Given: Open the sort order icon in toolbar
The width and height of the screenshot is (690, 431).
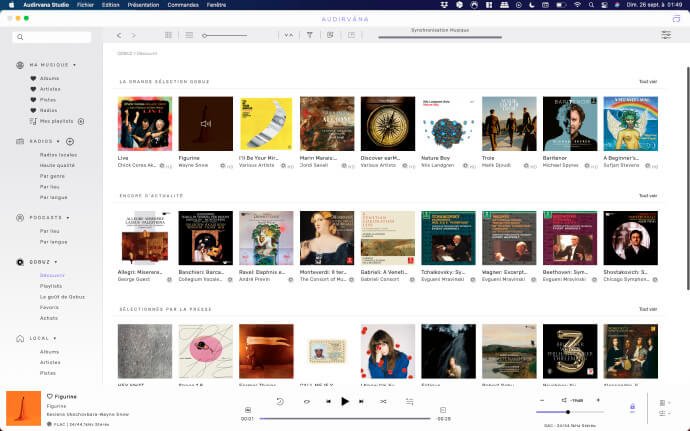Looking at the screenshot, I should (x=289, y=35).
